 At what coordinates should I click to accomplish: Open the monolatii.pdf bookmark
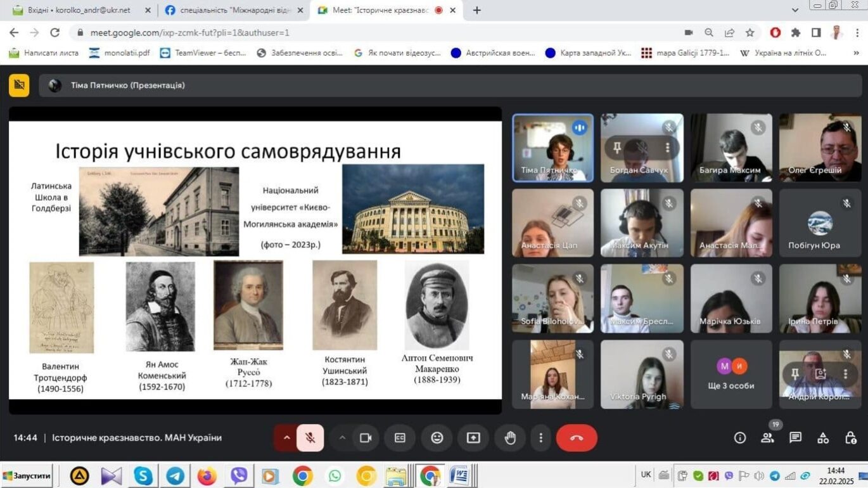tap(120, 53)
